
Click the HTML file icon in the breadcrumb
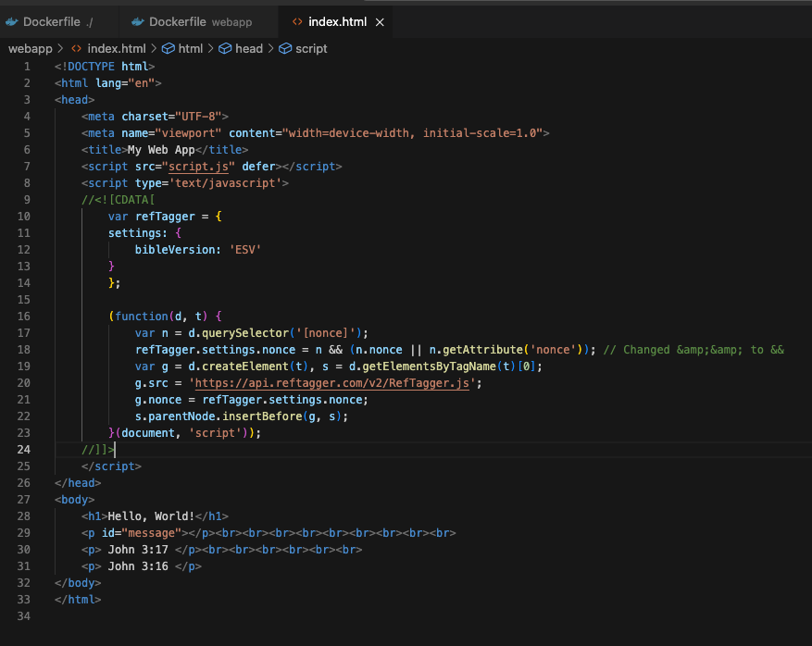[77, 48]
